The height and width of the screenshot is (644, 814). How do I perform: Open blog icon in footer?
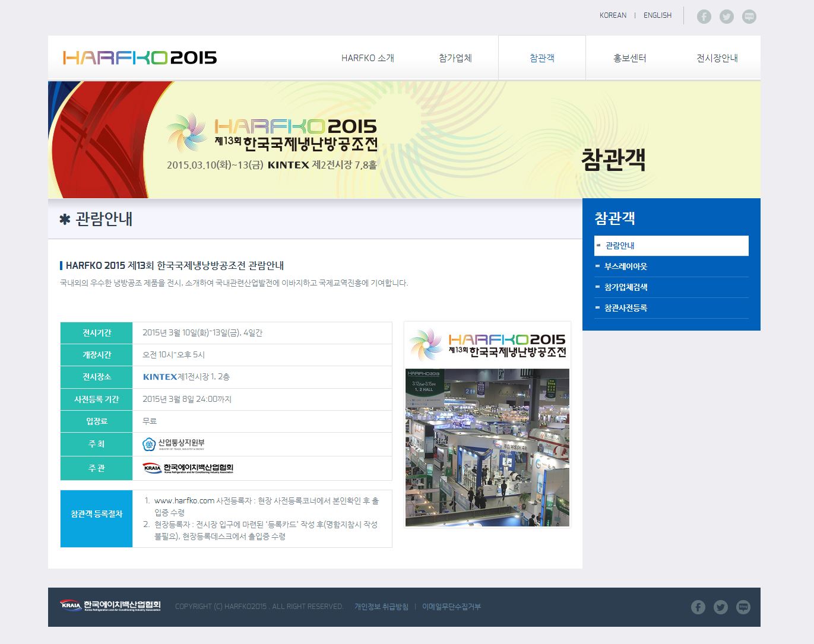point(743,607)
